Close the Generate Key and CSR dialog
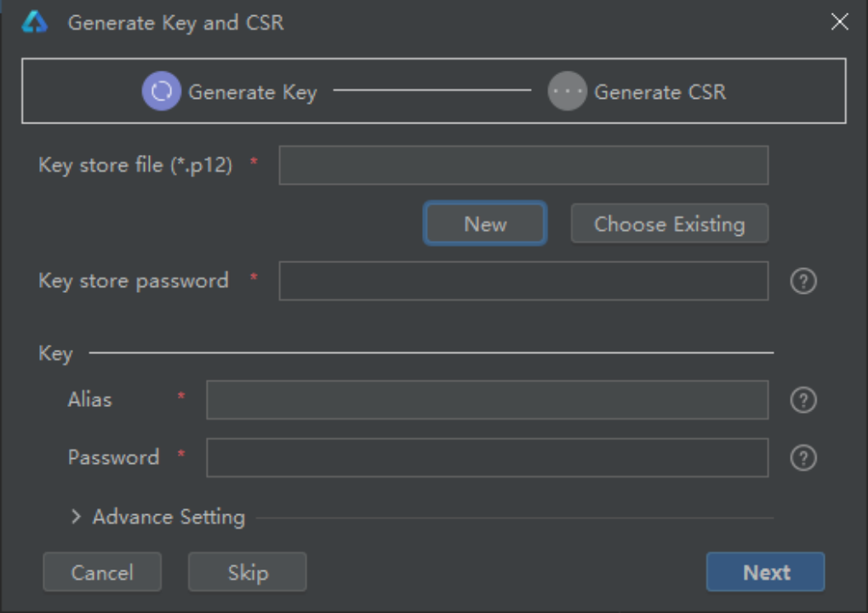Image resolution: width=868 pixels, height=613 pixels. pyautogui.click(x=840, y=22)
